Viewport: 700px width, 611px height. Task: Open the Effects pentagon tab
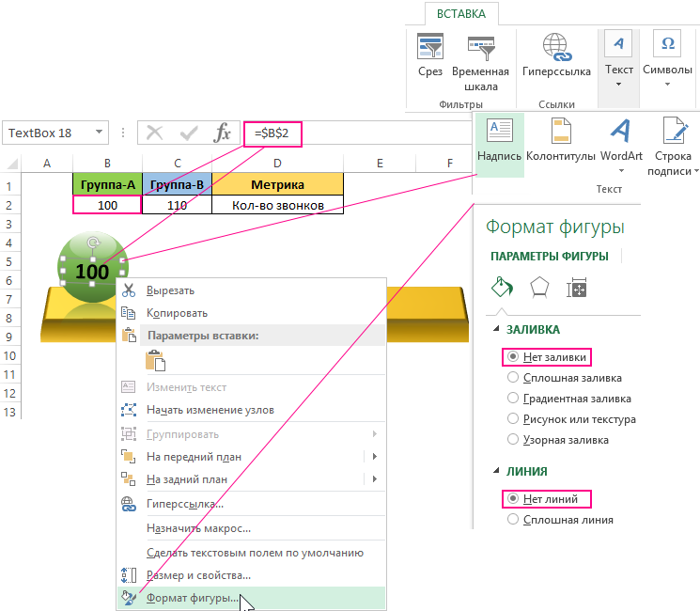point(539,287)
